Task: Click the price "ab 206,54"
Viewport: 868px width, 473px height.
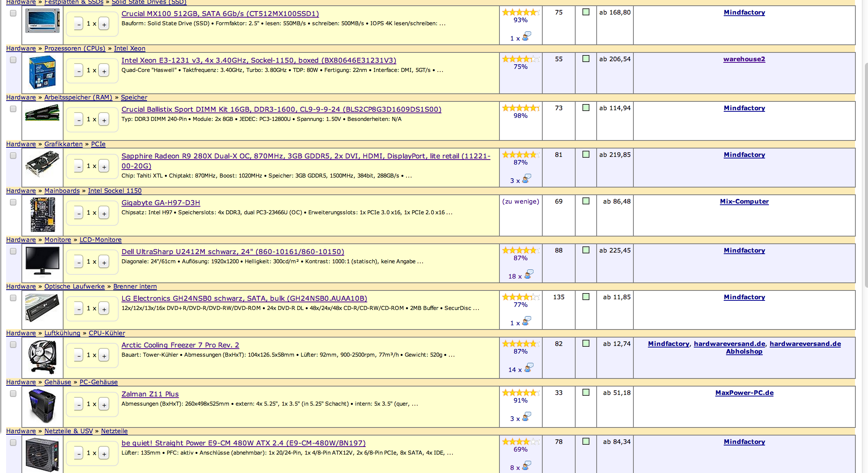Action: (x=615, y=59)
